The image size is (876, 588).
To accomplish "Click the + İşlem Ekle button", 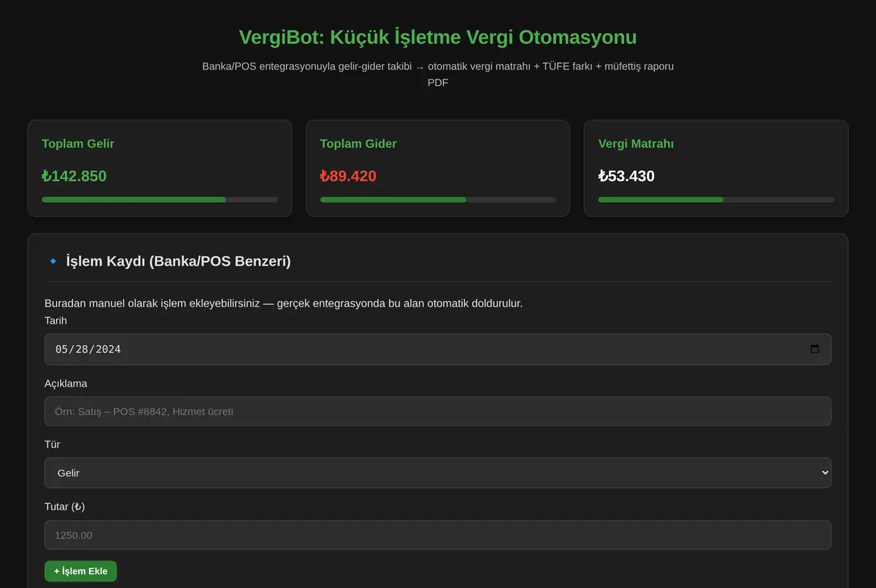I will 80,571.
